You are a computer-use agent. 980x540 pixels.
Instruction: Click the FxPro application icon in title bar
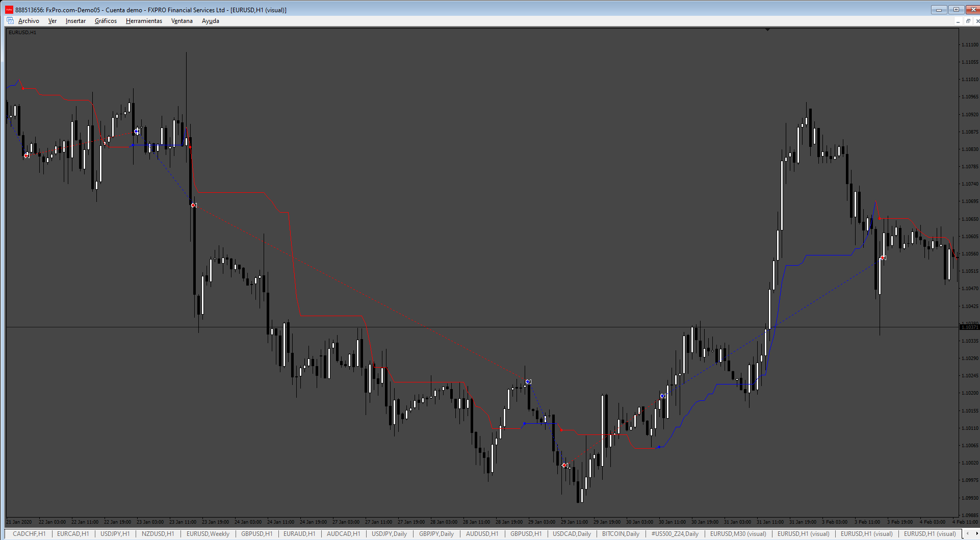click(9, 10)
